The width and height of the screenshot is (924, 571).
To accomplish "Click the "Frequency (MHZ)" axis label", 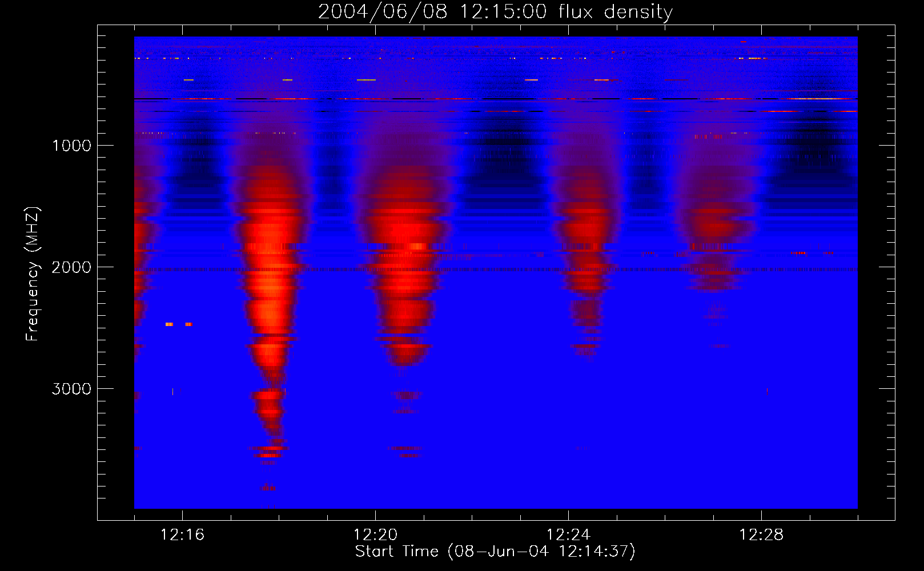I will pos(33,274).
